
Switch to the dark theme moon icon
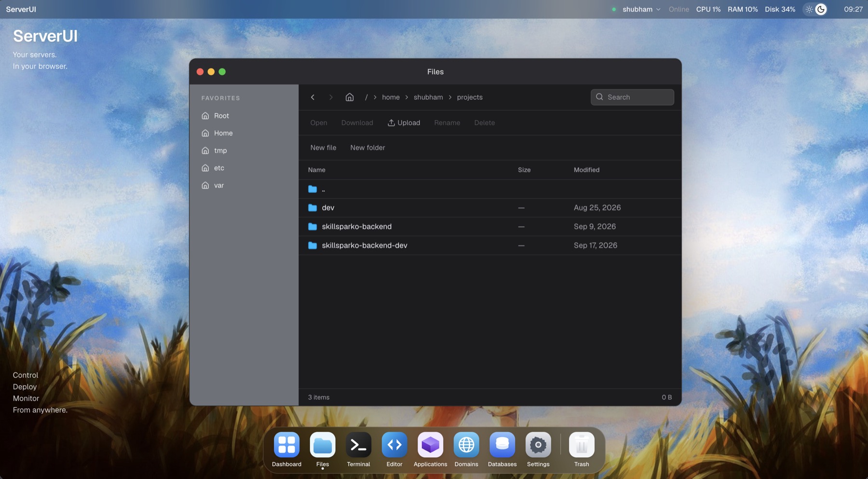[821, 9]
